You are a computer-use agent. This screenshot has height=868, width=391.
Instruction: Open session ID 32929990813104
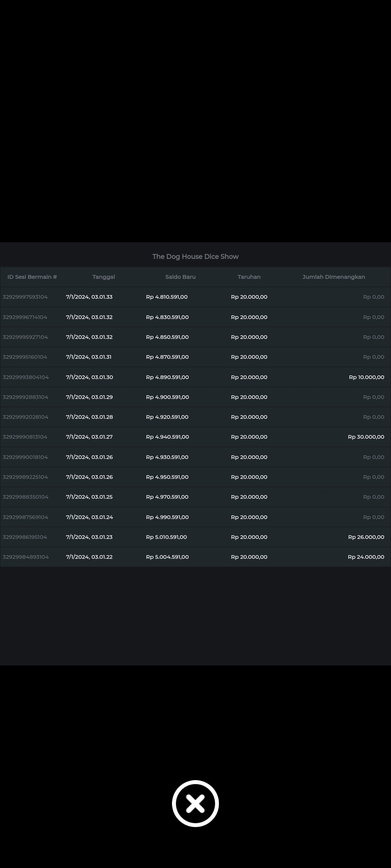point(25,437)
